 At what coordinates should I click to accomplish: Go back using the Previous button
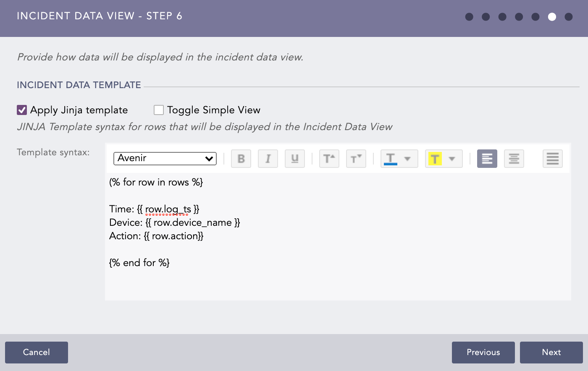point(483,352)
